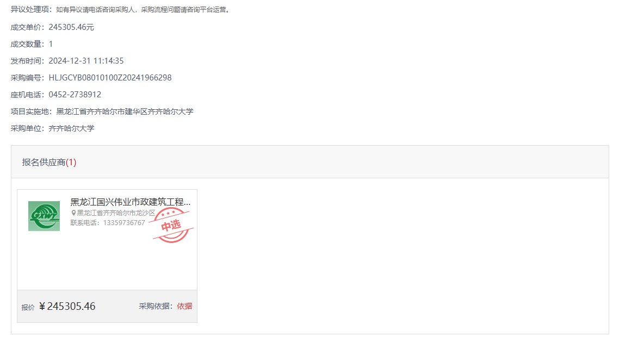The width and height of the screenshot is (644, 349).
Task: Click procurement number HLJGCYB08010100Z20241966298
Action: [x=110, y=78]
